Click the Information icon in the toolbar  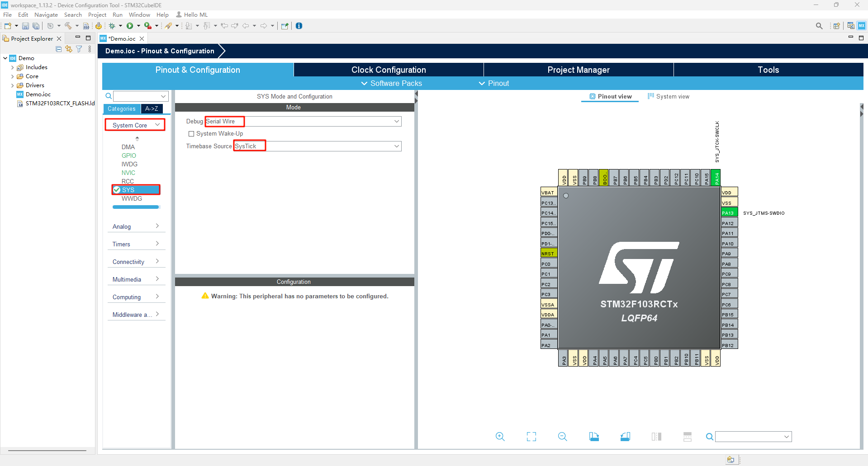point(299,26)
